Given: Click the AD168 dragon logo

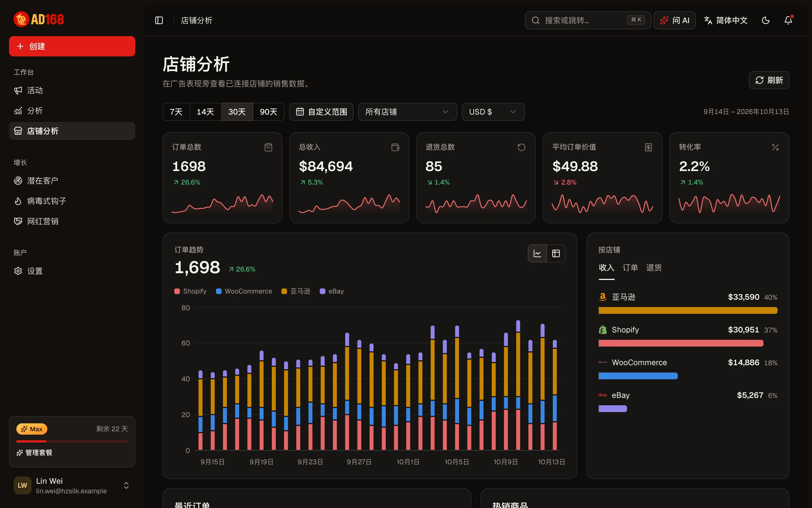Looking at the screenshot, I should tap(39, 19).
